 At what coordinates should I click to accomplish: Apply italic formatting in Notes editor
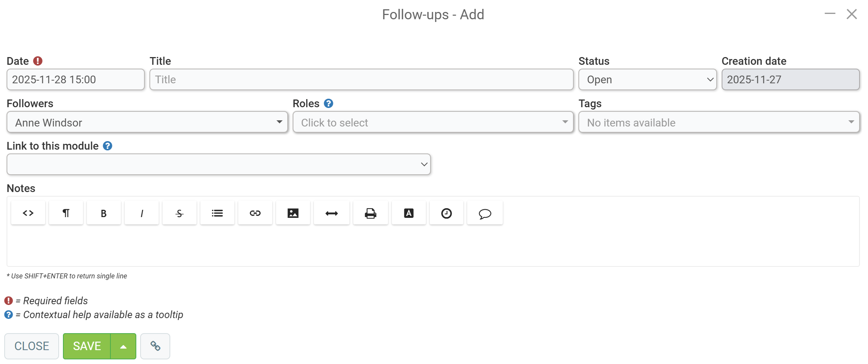pyautogui.click(x=142, y=213)
